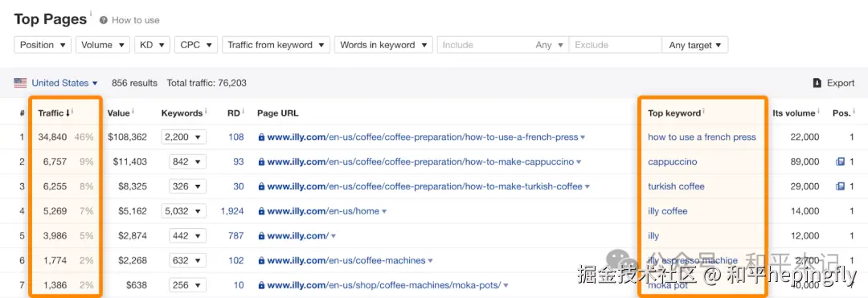This screenshot has height=298, width=868.
Task: Open the Any target dropdown
Action: [x=694, y=45]
